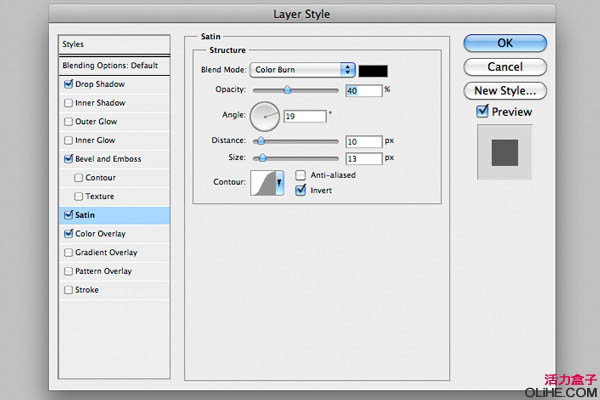Click the Contour curve thumbnail
600x400 pixels.
263,183
